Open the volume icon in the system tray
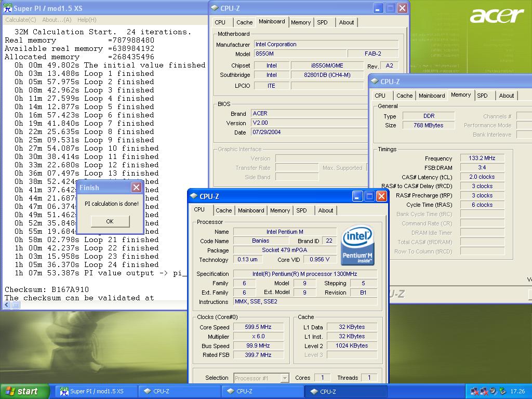Screen dimensions: 532x399 click(x=493, y=391)
